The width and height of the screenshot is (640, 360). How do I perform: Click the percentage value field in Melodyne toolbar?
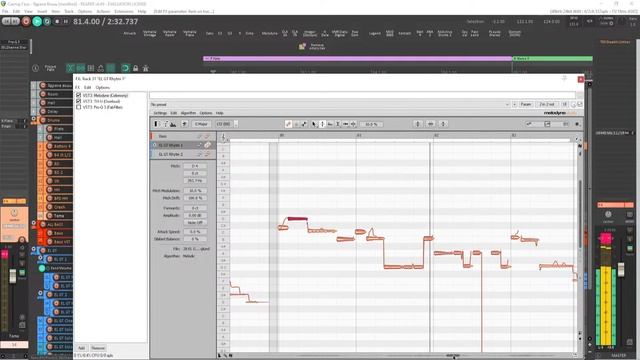point(371,124)
